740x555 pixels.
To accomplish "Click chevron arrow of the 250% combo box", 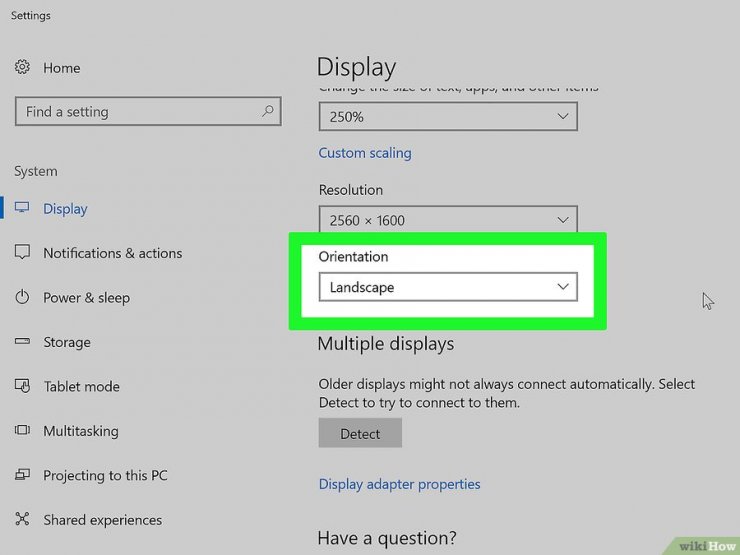I will pos(563,116).
